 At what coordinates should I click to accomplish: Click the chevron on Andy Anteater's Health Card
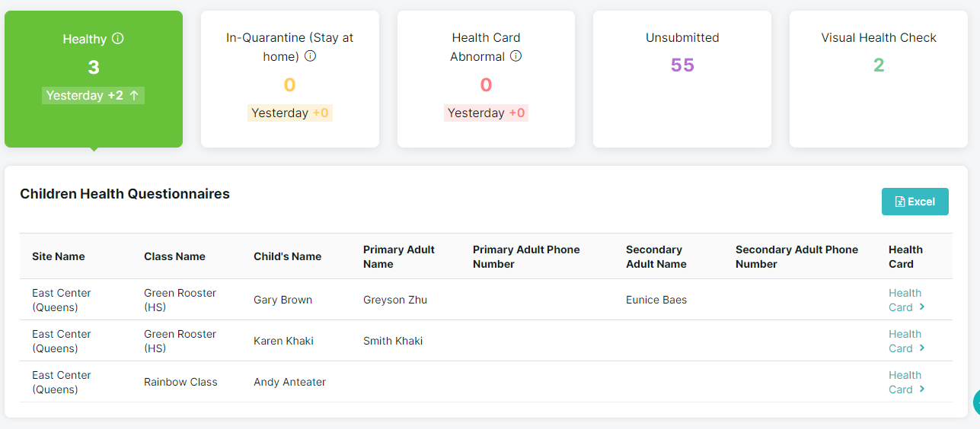(x=922, y=389)
